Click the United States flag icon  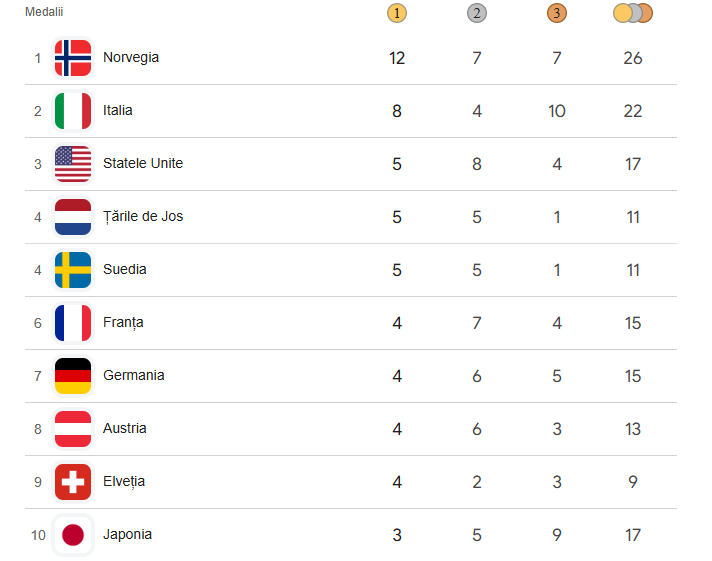(73, 164)
